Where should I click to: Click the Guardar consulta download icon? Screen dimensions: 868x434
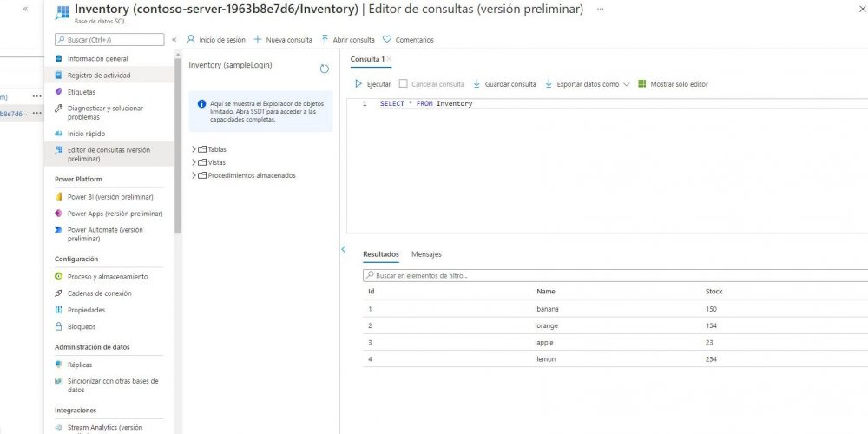(x=477, y=84)
